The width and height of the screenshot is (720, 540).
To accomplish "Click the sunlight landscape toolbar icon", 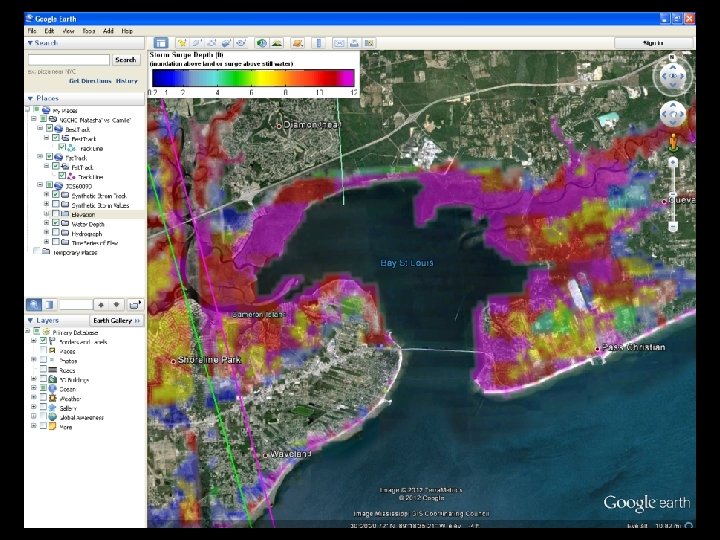I will [276, 43].
